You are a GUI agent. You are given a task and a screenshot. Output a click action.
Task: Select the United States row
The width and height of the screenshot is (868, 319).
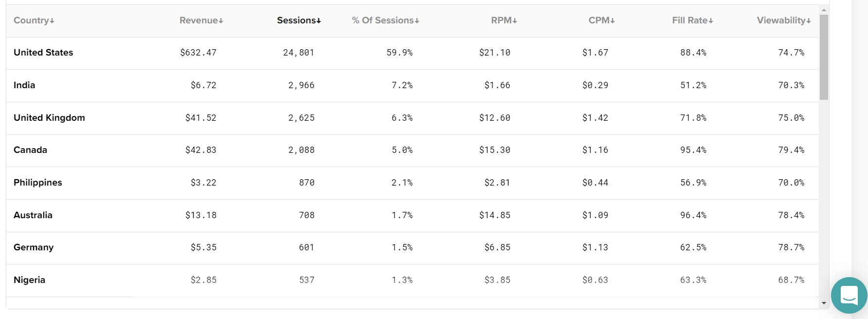click(x=413, y=53)
